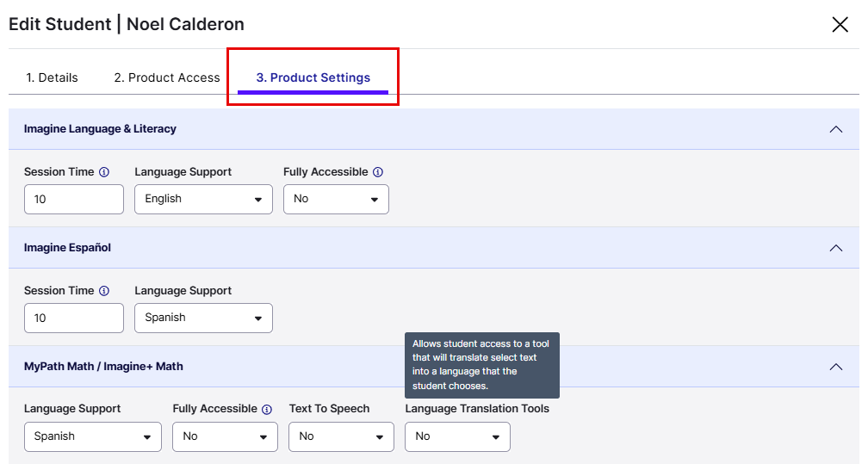
Task: Open Fully Accessible dropdown in MyPath Math
Action: point(225,436)
